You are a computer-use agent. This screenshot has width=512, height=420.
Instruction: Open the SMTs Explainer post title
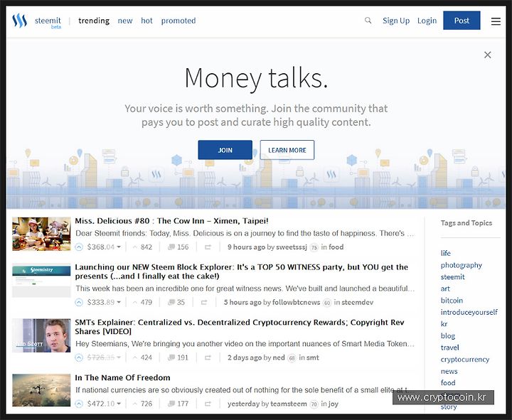(240, 327)
